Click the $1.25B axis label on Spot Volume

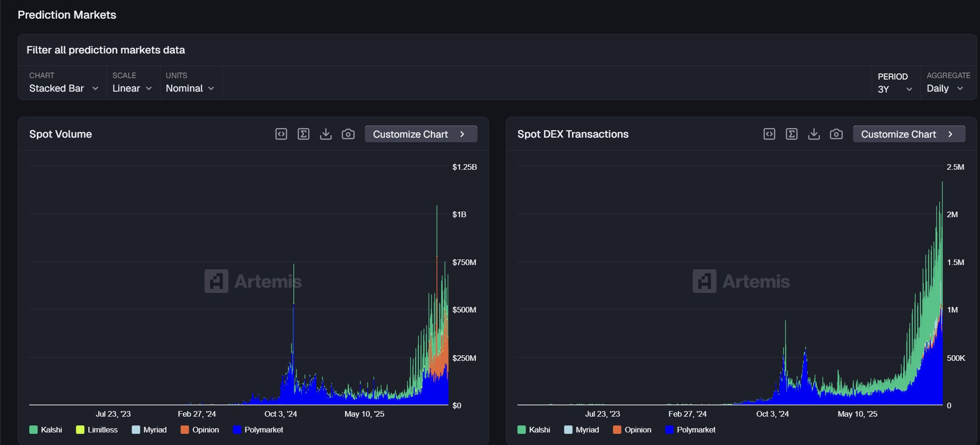pyautogui.click(x=464, y=167)
